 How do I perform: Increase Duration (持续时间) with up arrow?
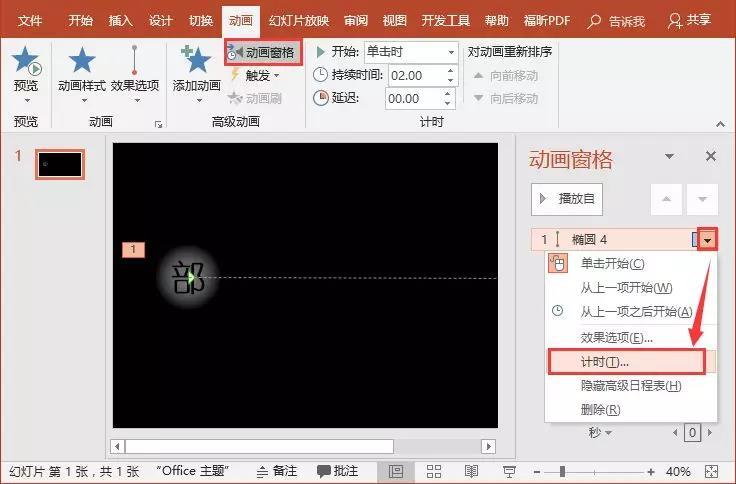tap(450, 71)
